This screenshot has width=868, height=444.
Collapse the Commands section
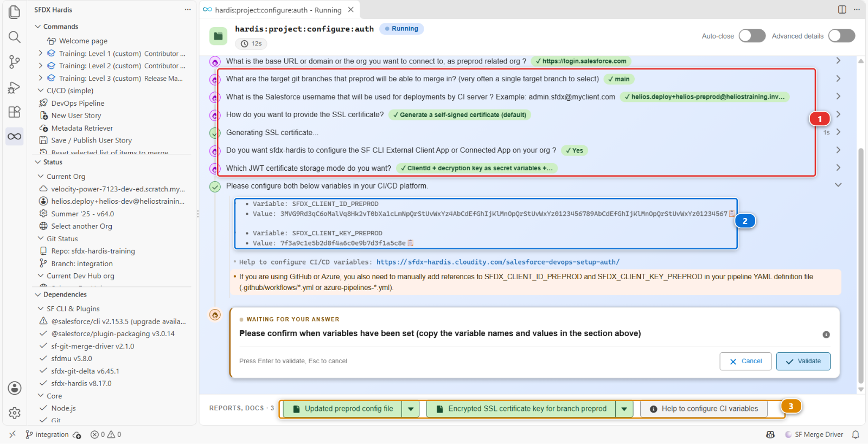37,27
